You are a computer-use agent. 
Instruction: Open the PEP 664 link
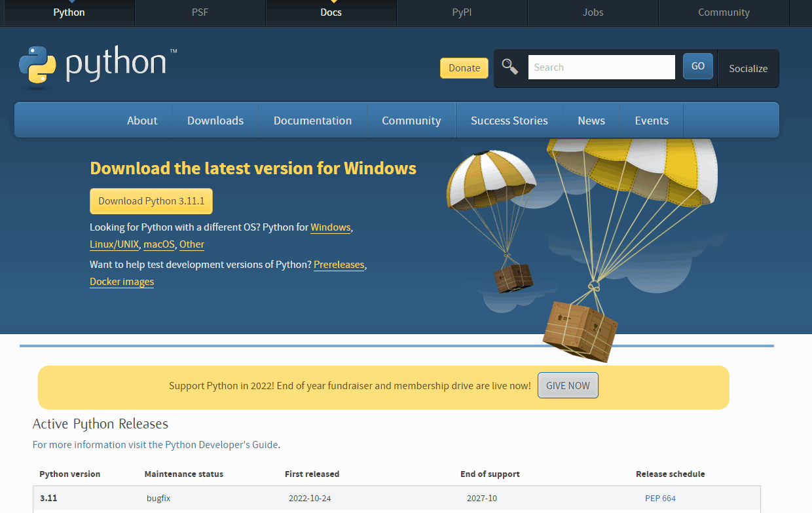660,499
